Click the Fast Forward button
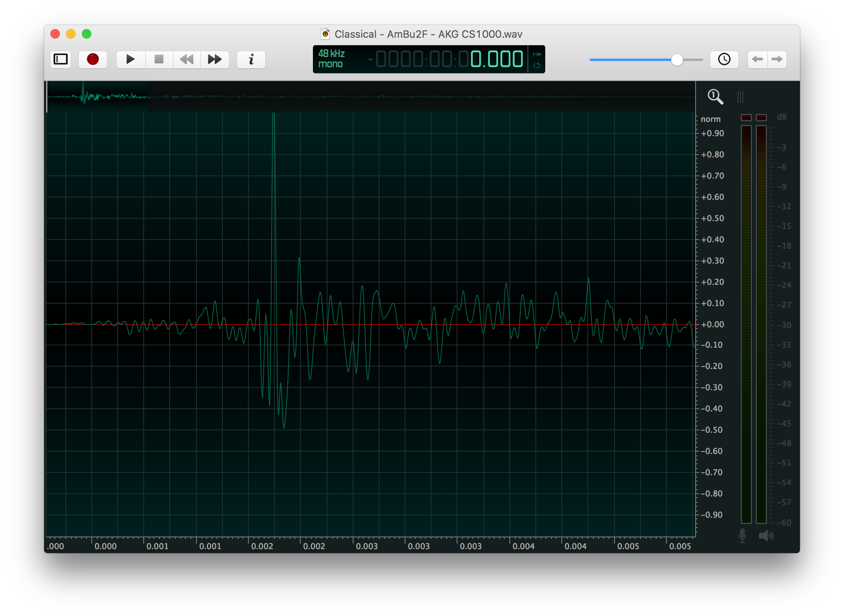Viewport: 844px width, 616px height. coord(215,59)
